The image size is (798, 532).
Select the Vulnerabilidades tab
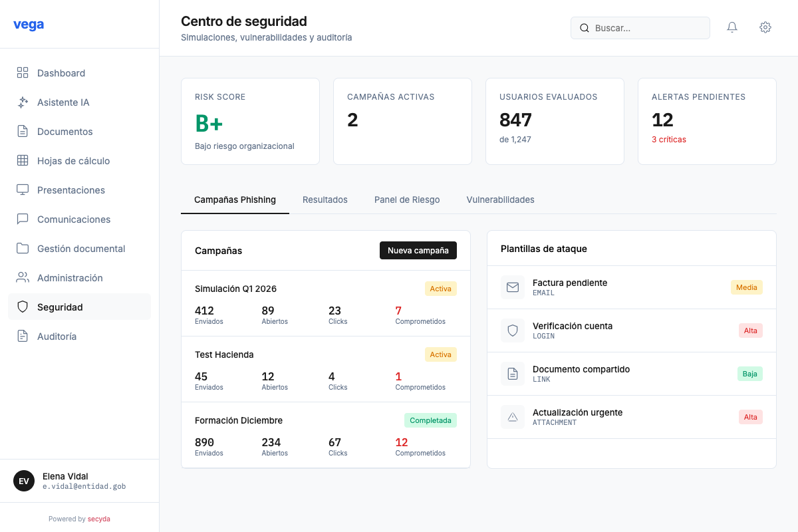(x=500, y=199)
